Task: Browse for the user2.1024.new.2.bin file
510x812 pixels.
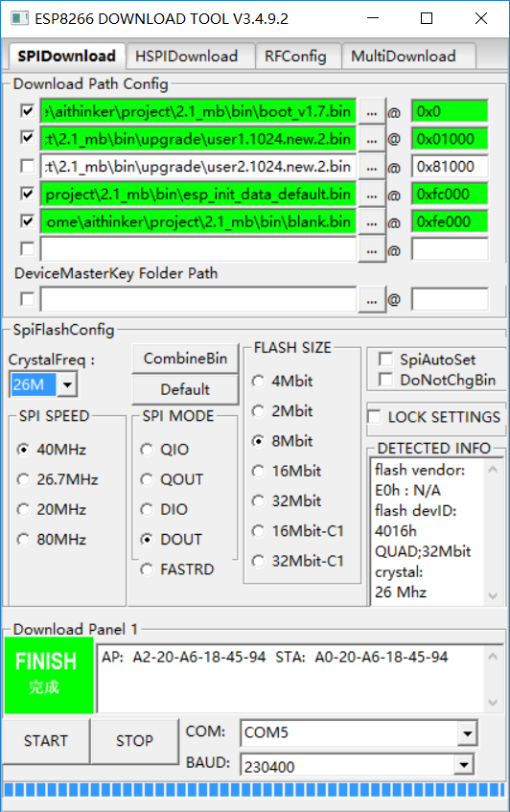Action: pos(372,167)
